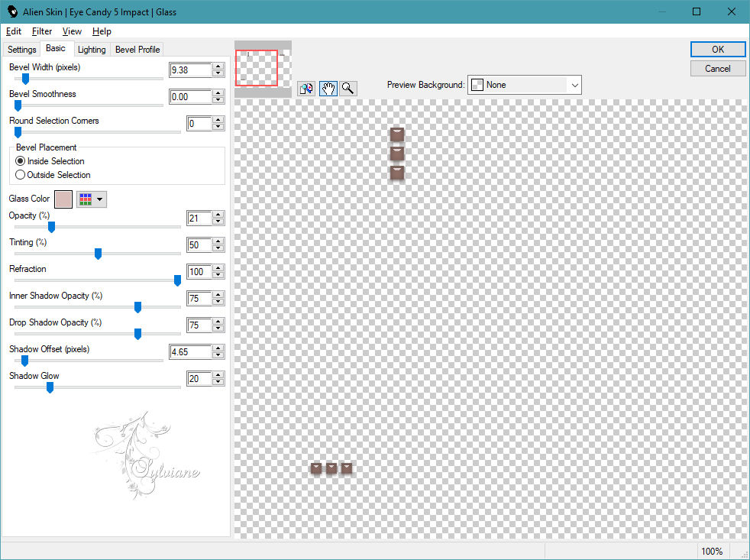Select the magnifier zoom tool

pyautogui.click(x=348, y=89)
